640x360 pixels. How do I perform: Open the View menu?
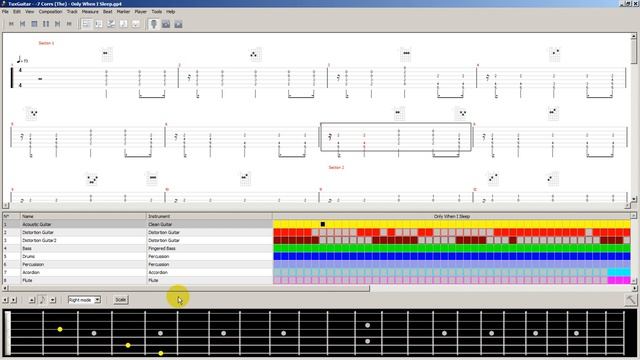click(29, 12)
